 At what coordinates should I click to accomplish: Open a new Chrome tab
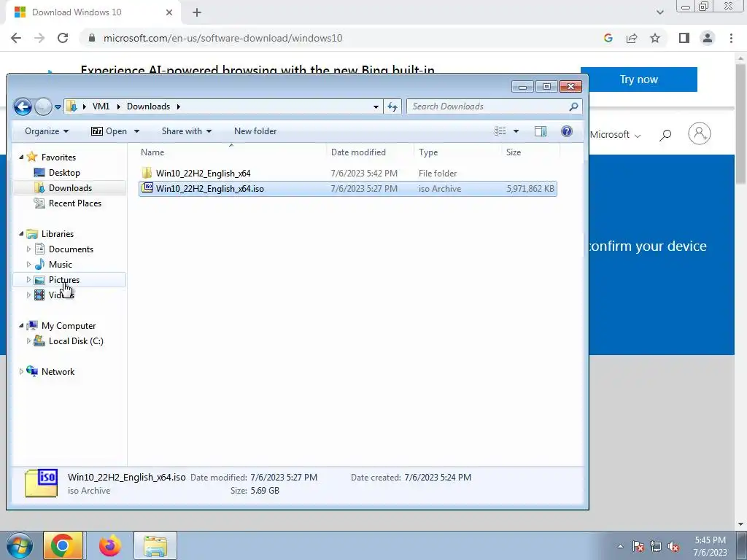point(197,13)
